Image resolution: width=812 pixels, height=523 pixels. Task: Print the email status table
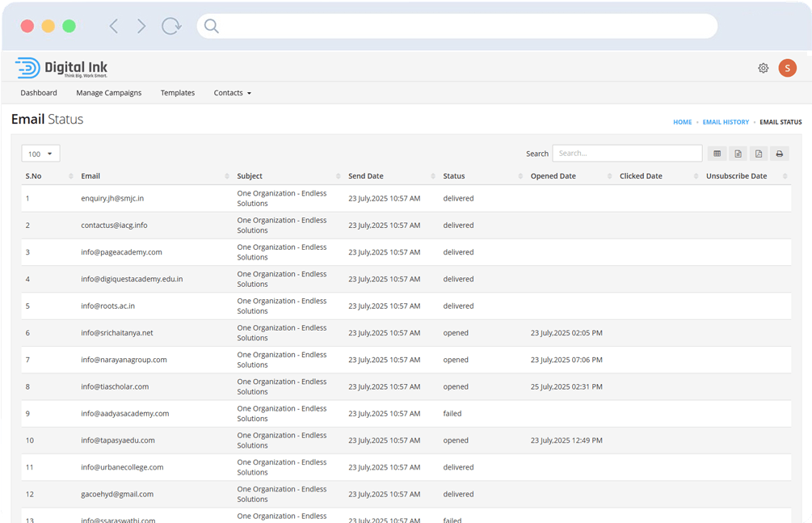tap(780, 154)
